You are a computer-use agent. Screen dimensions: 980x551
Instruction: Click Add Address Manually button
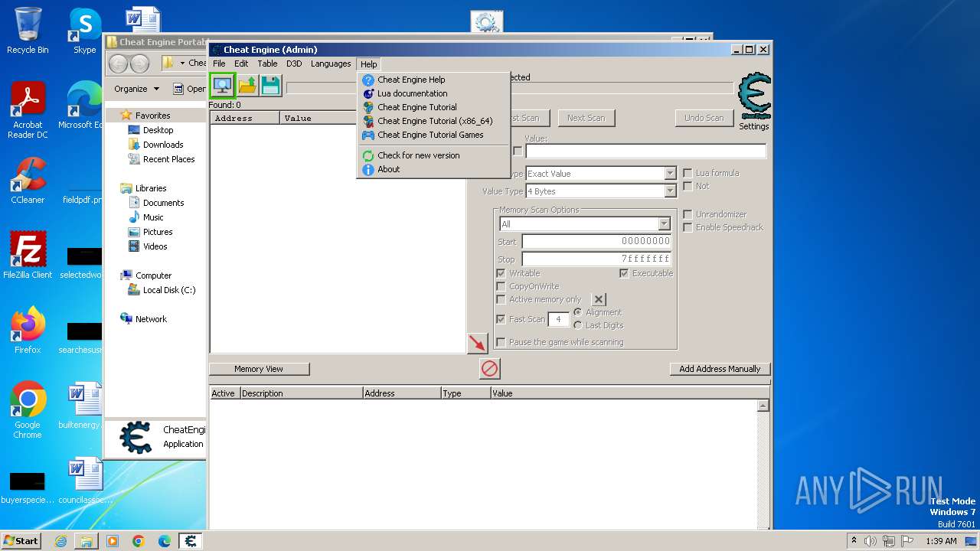pos(720,369)
